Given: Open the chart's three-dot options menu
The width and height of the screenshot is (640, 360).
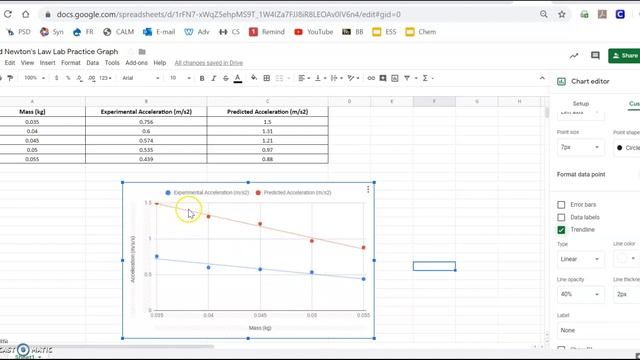Looking at the screenshot, I should 368,189.
